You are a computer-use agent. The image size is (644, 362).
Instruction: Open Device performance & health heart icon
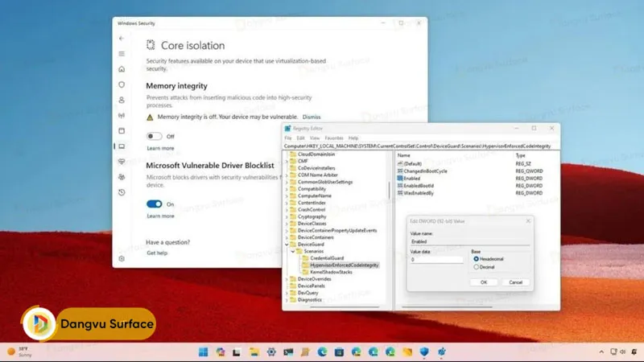pyautogui.click(x=122, y=162)
